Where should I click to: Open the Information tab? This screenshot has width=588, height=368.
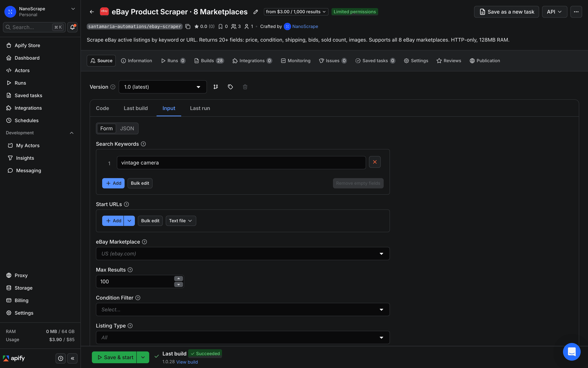[x=136, y=61]
